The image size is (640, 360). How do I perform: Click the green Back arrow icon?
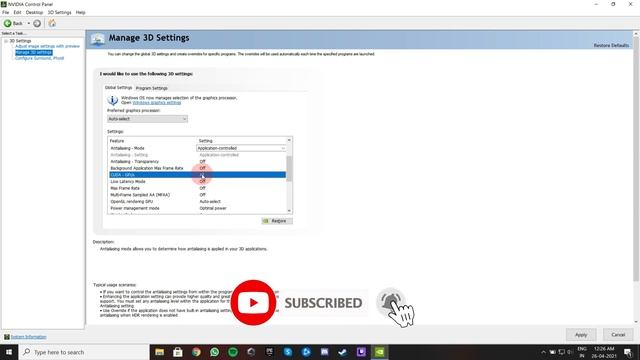pos(7,23)
